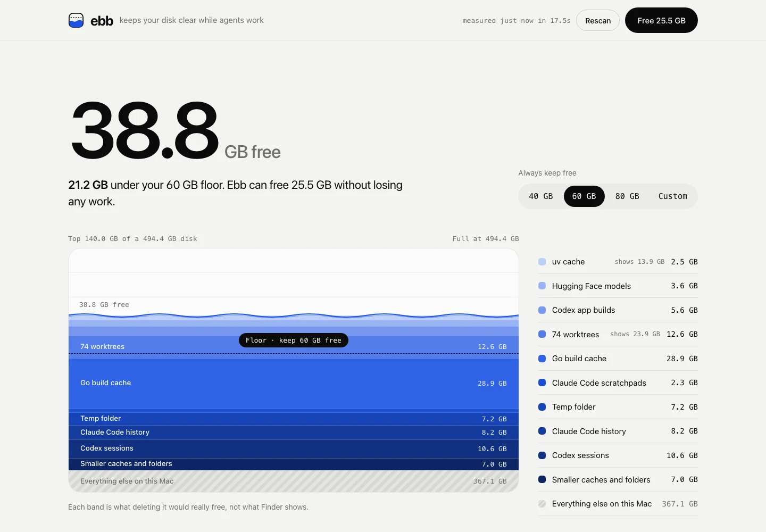Choose the Custom floor option

[673, 196]
